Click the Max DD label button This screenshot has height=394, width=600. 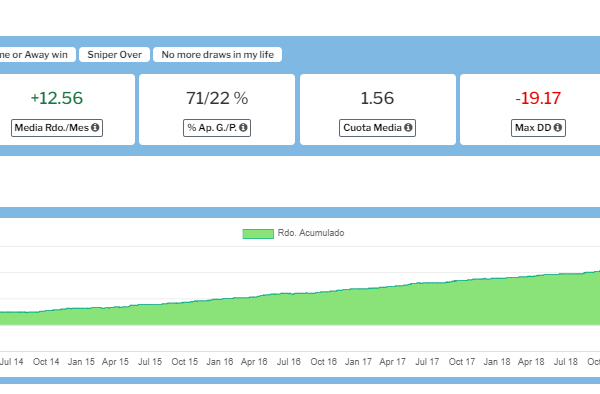[x=538, y=128]
